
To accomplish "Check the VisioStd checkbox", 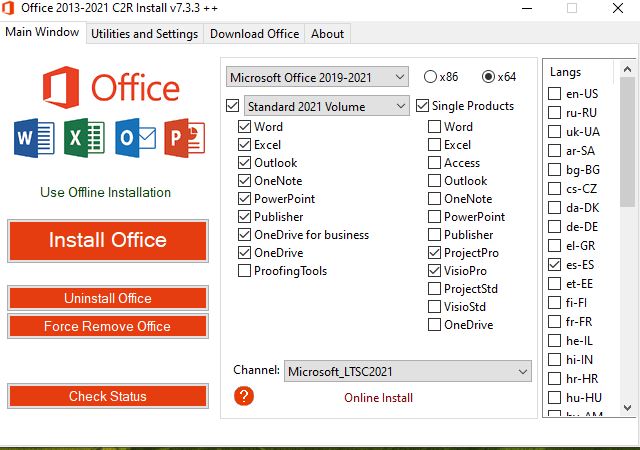I will click(434, 306).
